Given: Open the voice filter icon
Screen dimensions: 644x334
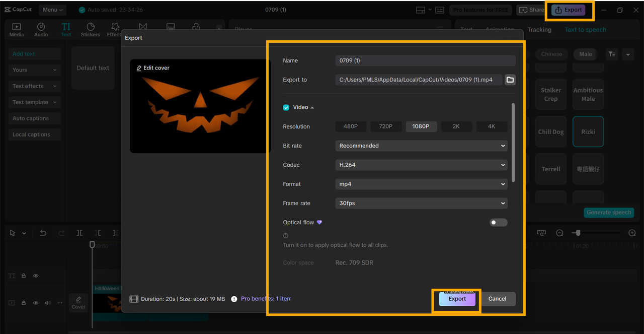Looking at the screenshot, I should (x=612, y=54).
